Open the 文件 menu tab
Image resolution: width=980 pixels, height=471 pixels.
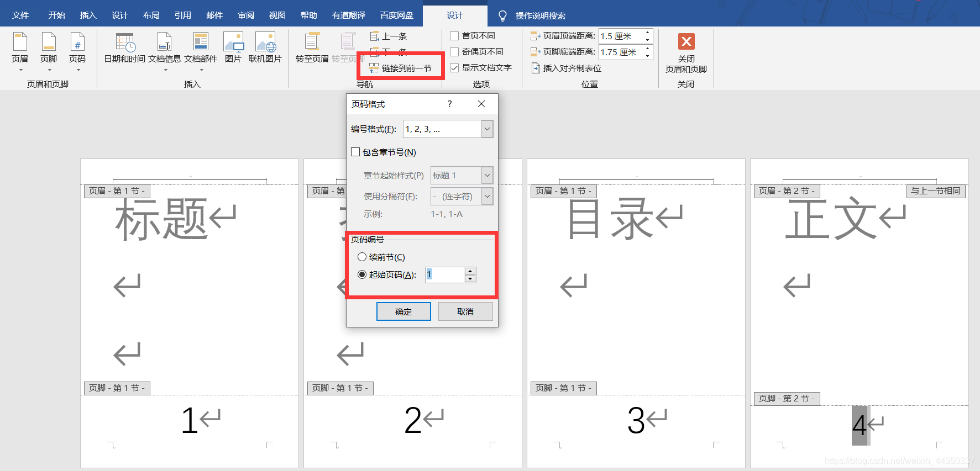[x=20, y=15]
